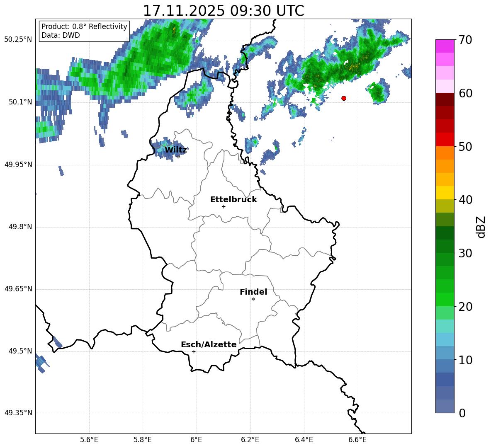Click the 50.1°N latitude label
The image size is (491, 448).
20,102
